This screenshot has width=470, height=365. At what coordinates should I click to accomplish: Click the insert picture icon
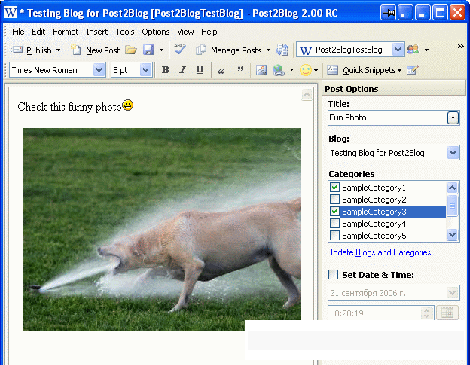pos(261,70)
